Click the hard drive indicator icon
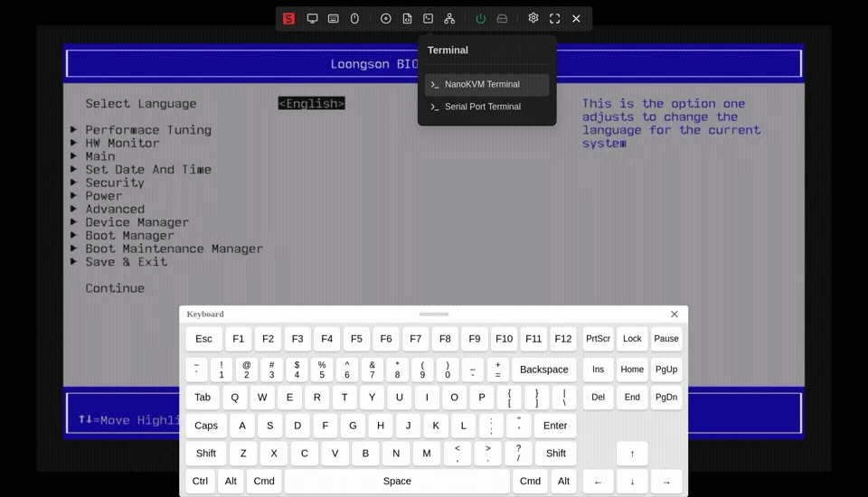868x497 pixels. [502, 19]
